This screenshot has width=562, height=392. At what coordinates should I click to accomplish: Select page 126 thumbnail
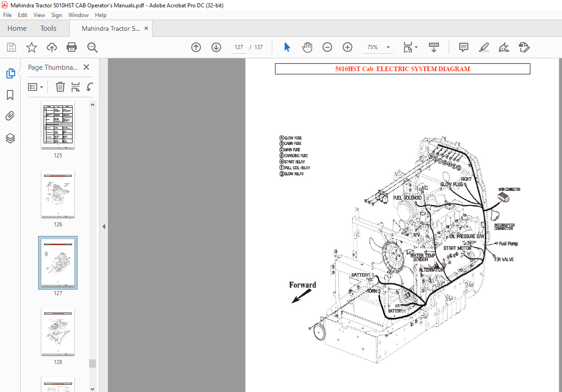[x=58, y=195]
